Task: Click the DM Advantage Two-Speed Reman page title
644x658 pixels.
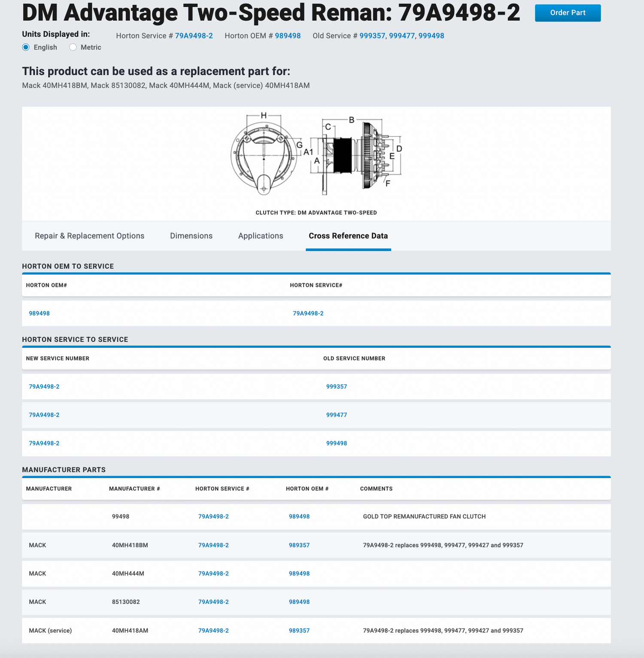Action: [271, 12]
